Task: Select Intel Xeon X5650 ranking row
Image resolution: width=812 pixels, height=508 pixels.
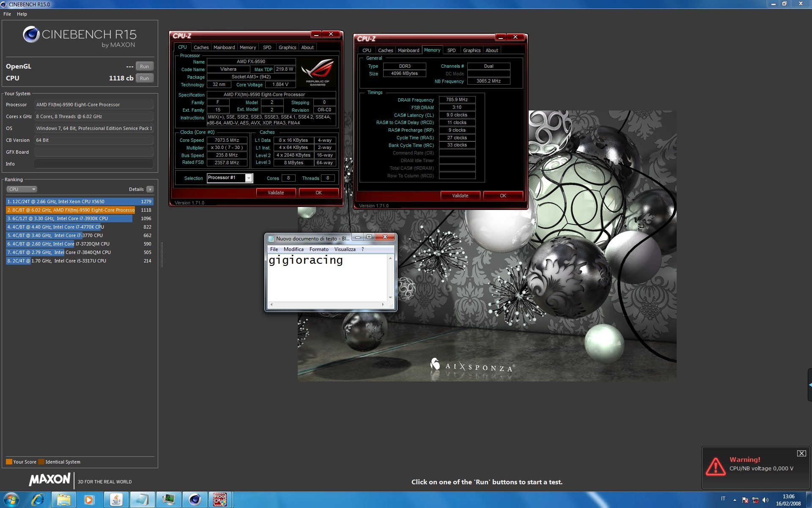Action: 80,202
